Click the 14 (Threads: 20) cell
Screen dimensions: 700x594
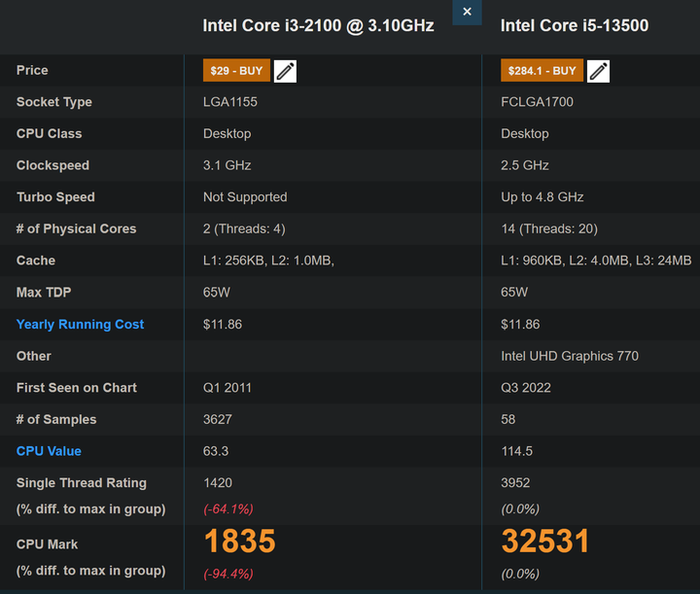pos(549,228)
